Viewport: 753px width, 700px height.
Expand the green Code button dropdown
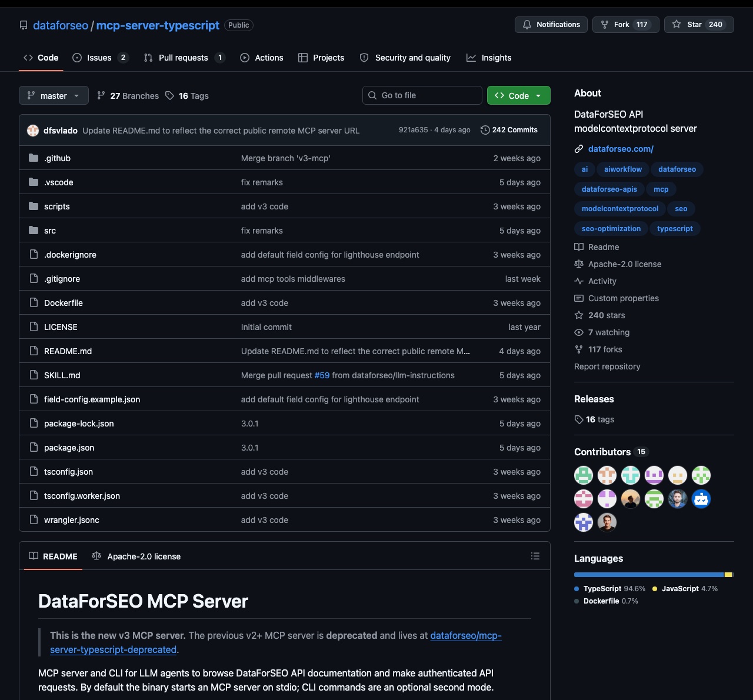pos(519,95)
